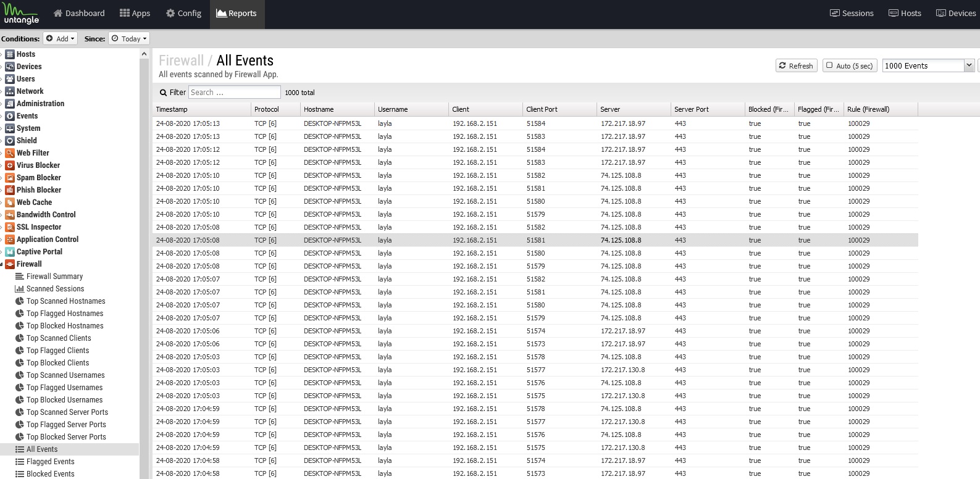Open the Web Filter app icon
The width and height of the screenshot is (980, 479).
coord(10,153)
